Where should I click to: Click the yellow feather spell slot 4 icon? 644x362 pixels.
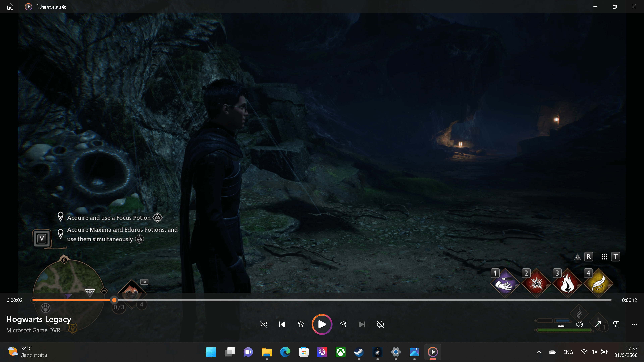coord(598,283)
